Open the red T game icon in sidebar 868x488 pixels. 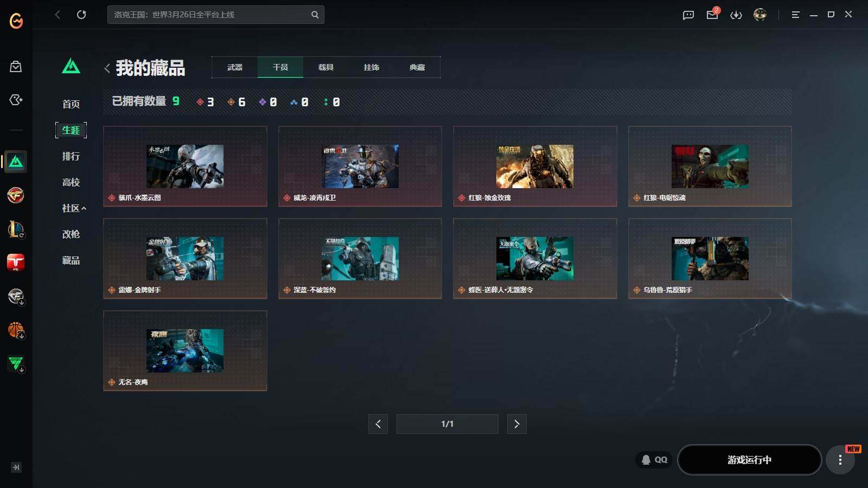tap(16, 262)
